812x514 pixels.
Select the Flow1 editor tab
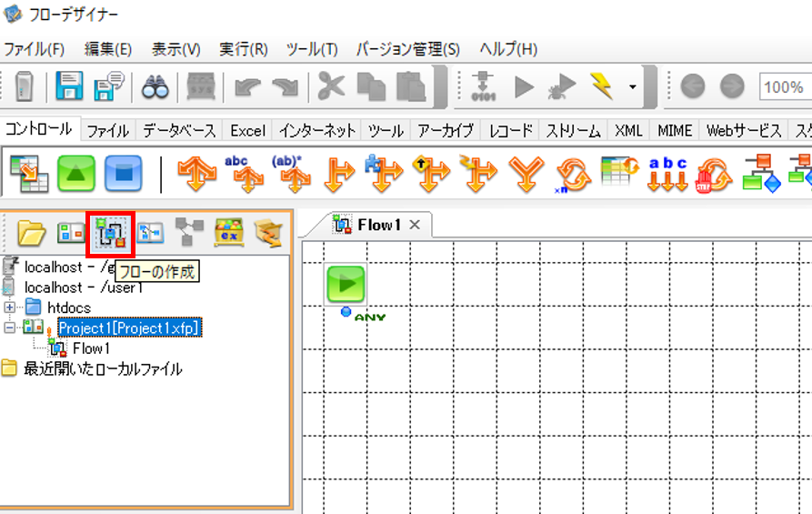(x=378, y=225)
